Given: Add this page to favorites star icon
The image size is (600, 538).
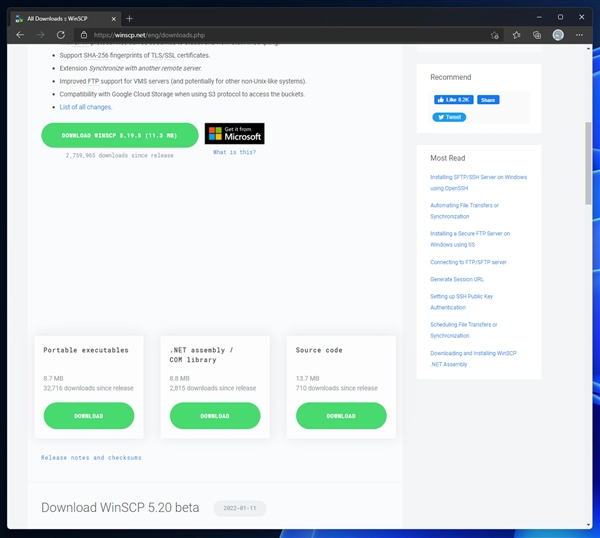Looking at the screenshot, I should pyautogui.click(x=494, y=35).
